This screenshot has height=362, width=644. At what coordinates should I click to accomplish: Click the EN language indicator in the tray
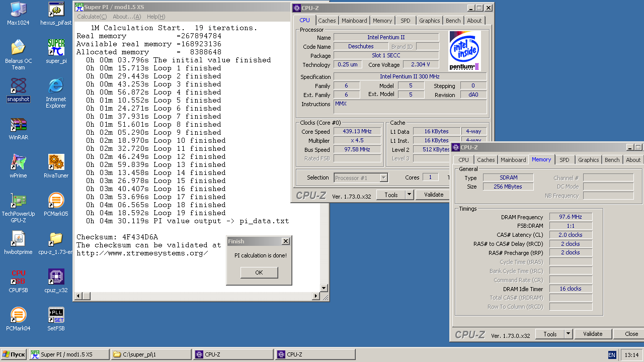pyautogui.click(x=612, y=354)
